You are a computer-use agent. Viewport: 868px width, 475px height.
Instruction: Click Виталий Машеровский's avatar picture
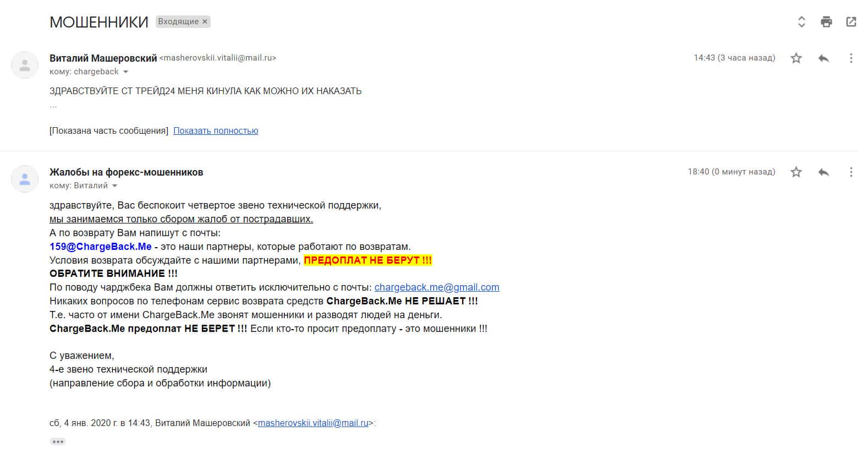[25, 65]
